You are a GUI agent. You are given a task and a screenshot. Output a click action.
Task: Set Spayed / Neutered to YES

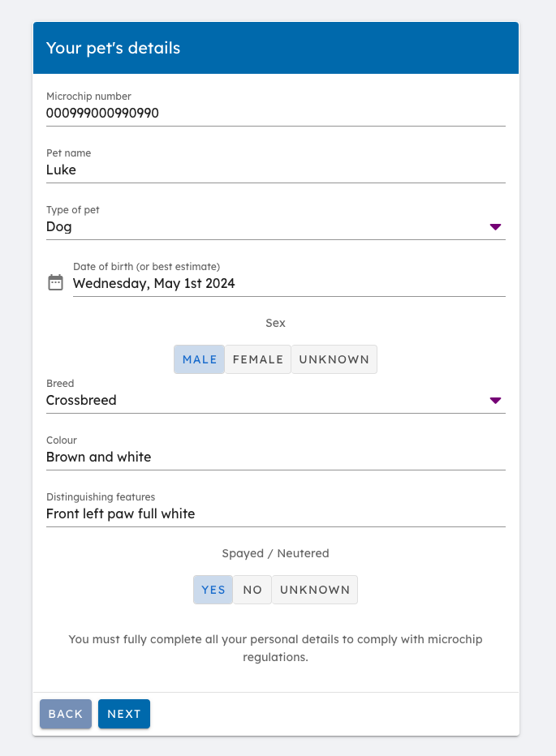coord(213,590)
